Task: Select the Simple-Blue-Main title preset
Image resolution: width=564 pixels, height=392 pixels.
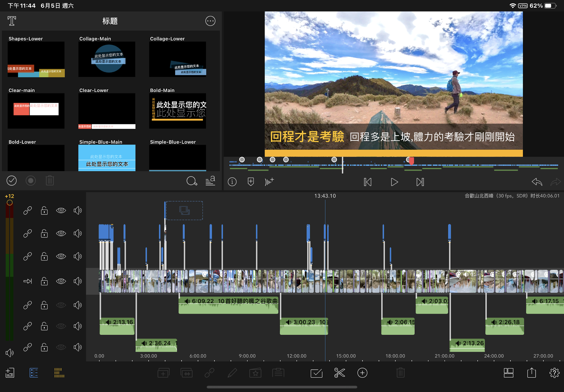Action: click(x=107, y=158)
